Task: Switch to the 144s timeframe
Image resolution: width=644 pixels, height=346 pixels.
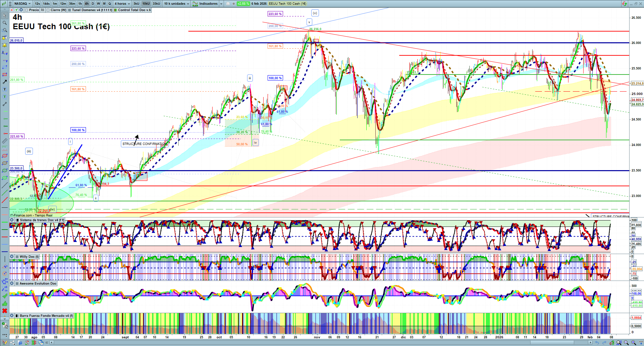Action: point(46,4)
